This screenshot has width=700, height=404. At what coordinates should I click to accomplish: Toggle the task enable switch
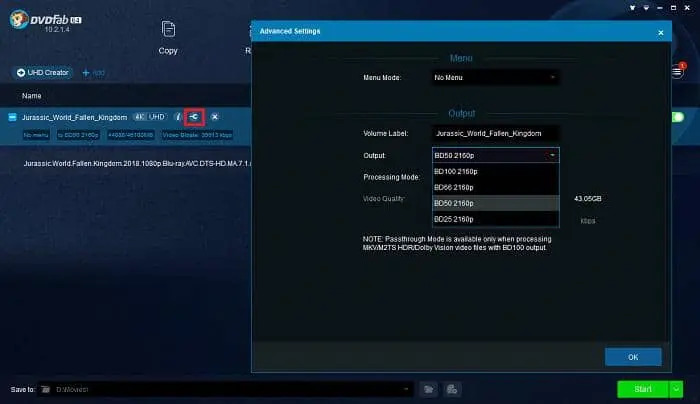tap(678, 117)
